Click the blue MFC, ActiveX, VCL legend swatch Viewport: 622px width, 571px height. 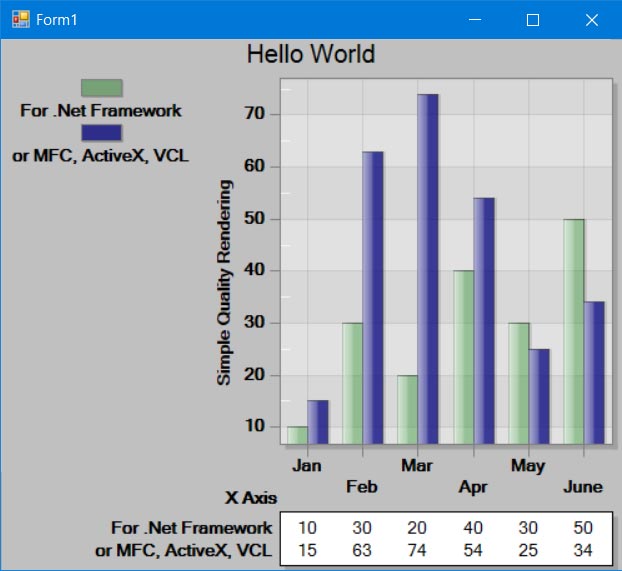point(102,133)
